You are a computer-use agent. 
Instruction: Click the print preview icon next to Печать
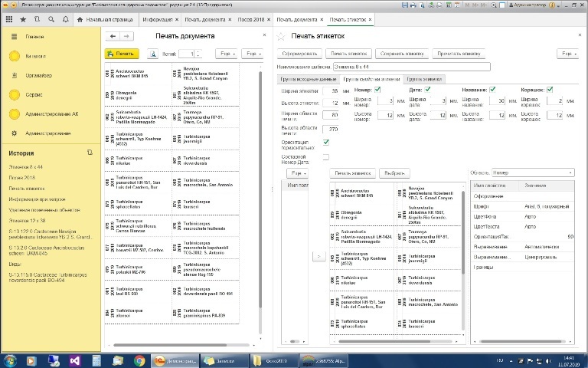pyautogui.click(x=153, y=54)
